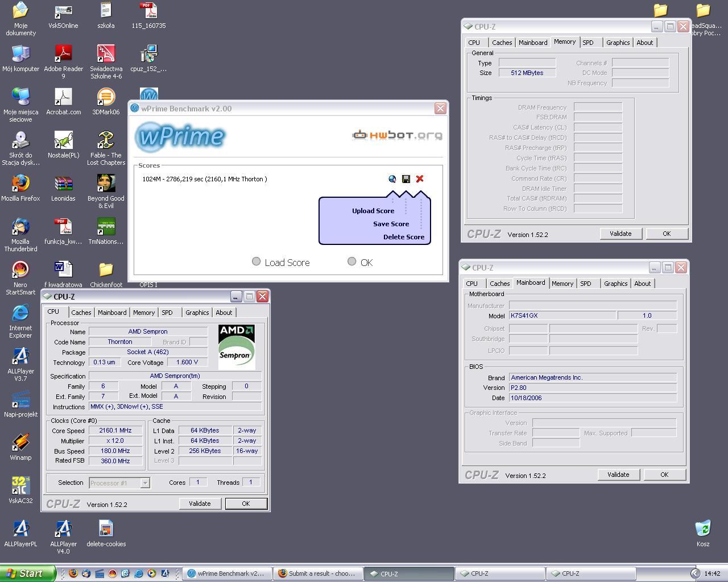Click the wPrime validate score globe icon
The height and width of the screenshot is (582, 728).
pos(392,179)
